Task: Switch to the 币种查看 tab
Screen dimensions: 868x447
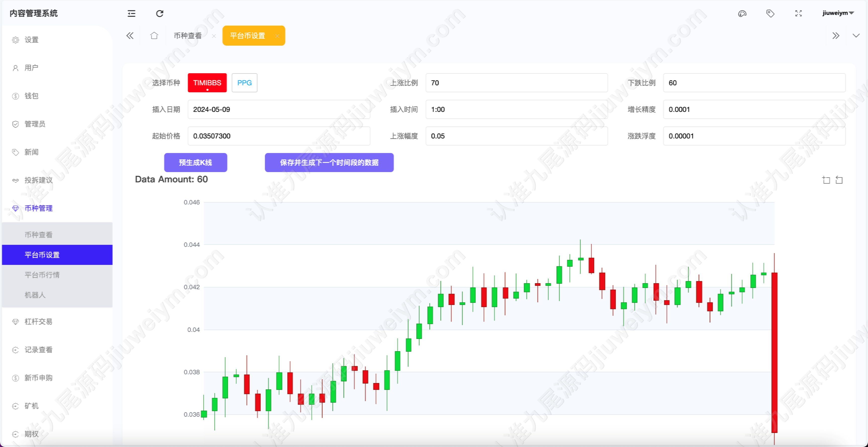Action: (x=188, y=36)
